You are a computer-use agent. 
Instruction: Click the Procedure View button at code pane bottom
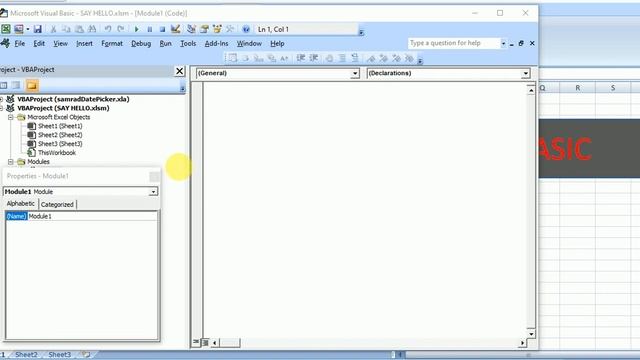pyautogui.click(x=196, y=342)
